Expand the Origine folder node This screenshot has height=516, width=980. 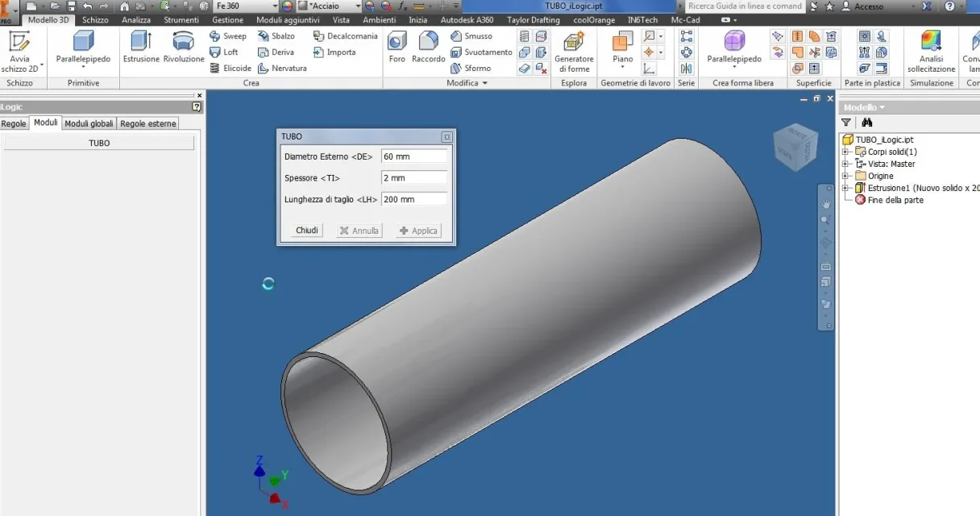click(x=845, y=176)
